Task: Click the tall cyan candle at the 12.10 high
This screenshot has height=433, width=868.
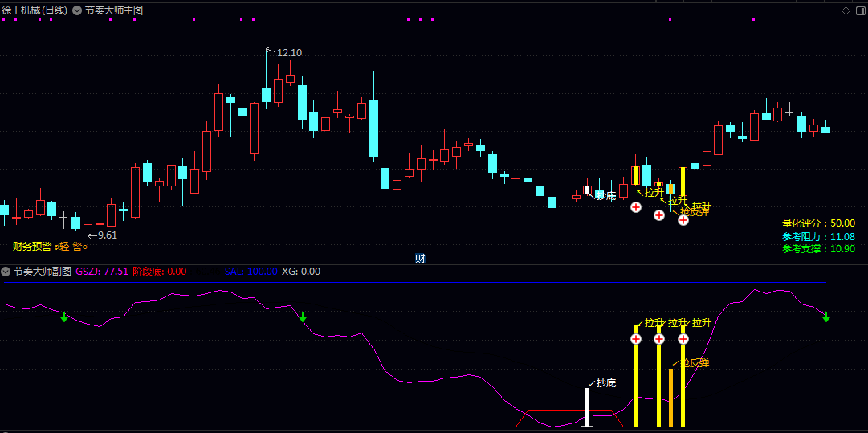Action: (267, 95)
